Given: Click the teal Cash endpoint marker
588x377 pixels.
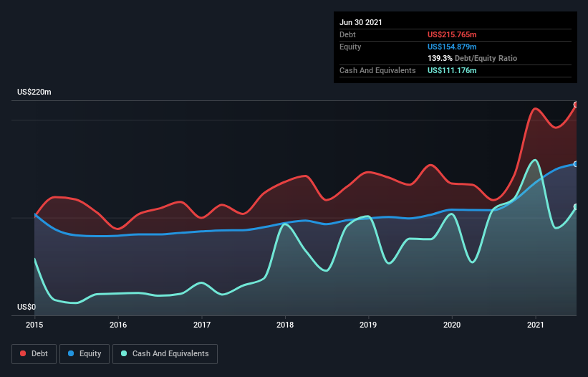Looking at the screenshot, I should point(576,206).
